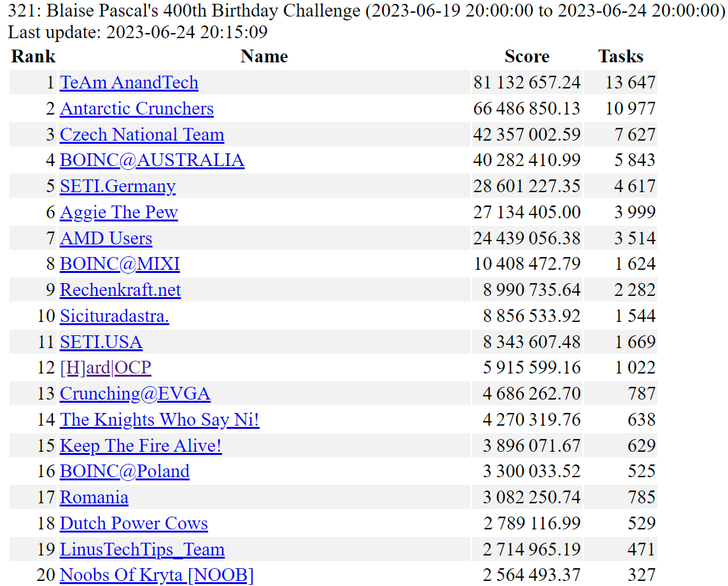This screenshot has height=586, width=728.
Task: Open The Knights Who Say Ni! link
Action: (x=160, y=420)
